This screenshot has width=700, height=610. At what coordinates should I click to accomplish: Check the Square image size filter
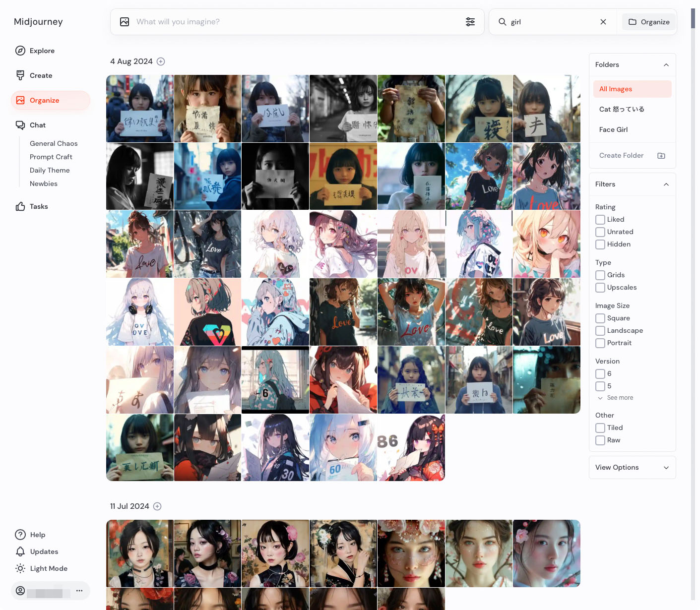point(600,318)
